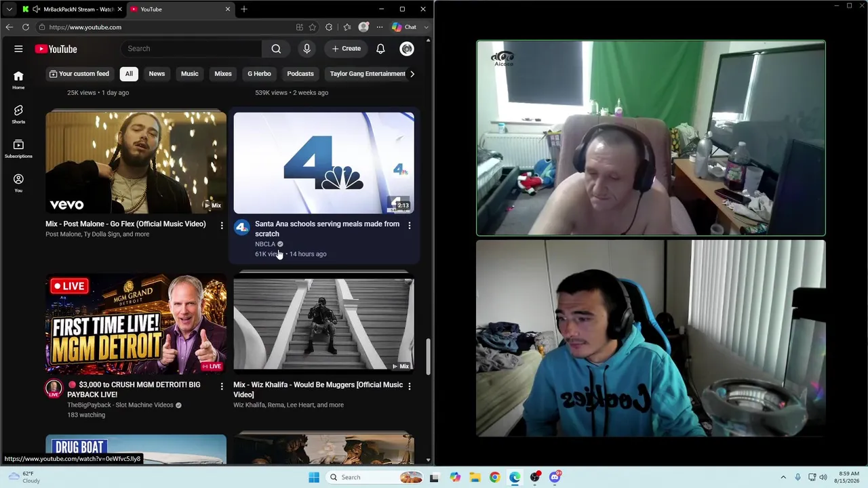Image resolution: width=868 pixels, height=488 pixels.
Task: Show hidden system tray icons
Action: (x=783, y=477)
